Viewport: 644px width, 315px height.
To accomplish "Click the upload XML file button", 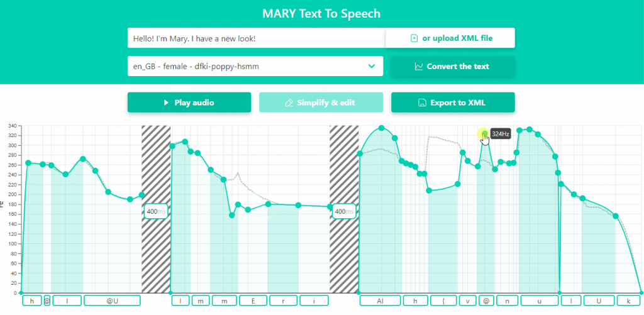I will [x=450, y=38].
